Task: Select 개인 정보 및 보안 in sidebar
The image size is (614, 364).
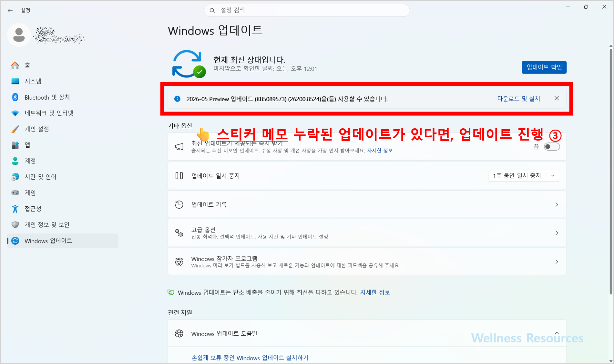Action: (63, 225)
